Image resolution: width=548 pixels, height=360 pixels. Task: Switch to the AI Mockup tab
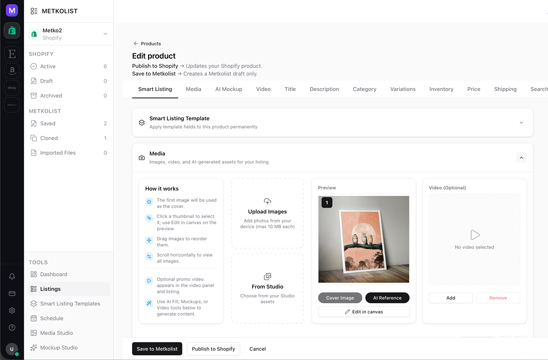[x=229, y=89]
